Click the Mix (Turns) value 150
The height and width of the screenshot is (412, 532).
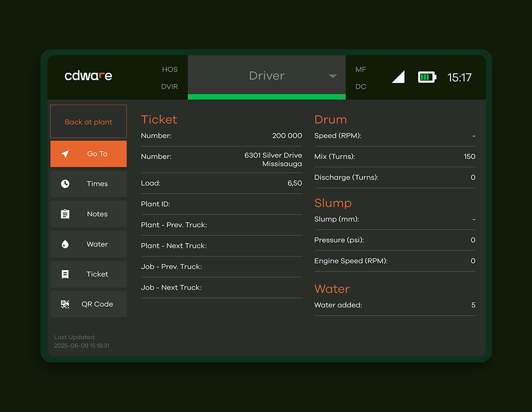click(x=470, y=157)
